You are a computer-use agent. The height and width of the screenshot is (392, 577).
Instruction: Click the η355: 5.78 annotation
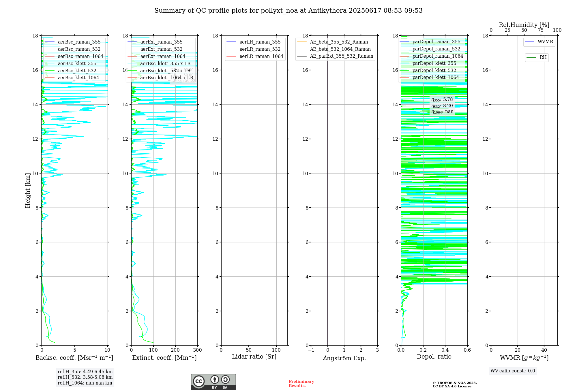(x=442, y=100)
